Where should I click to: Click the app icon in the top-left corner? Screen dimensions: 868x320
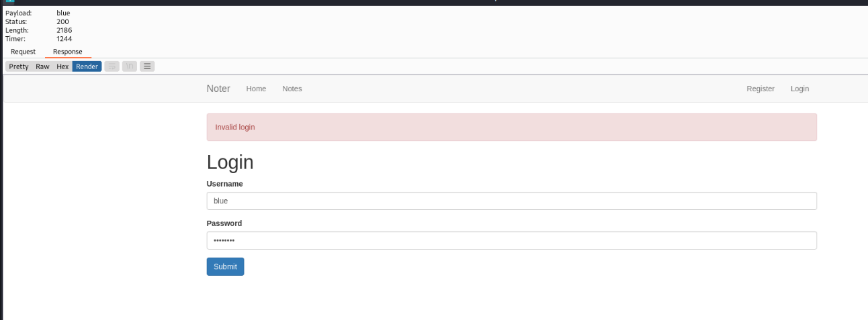[9, 2]
